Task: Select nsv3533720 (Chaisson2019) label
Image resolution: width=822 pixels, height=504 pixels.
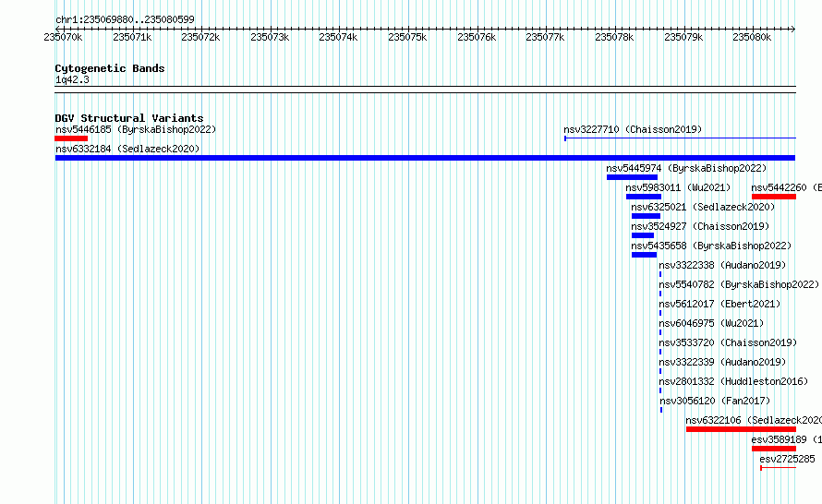Action: click(728, 342)
